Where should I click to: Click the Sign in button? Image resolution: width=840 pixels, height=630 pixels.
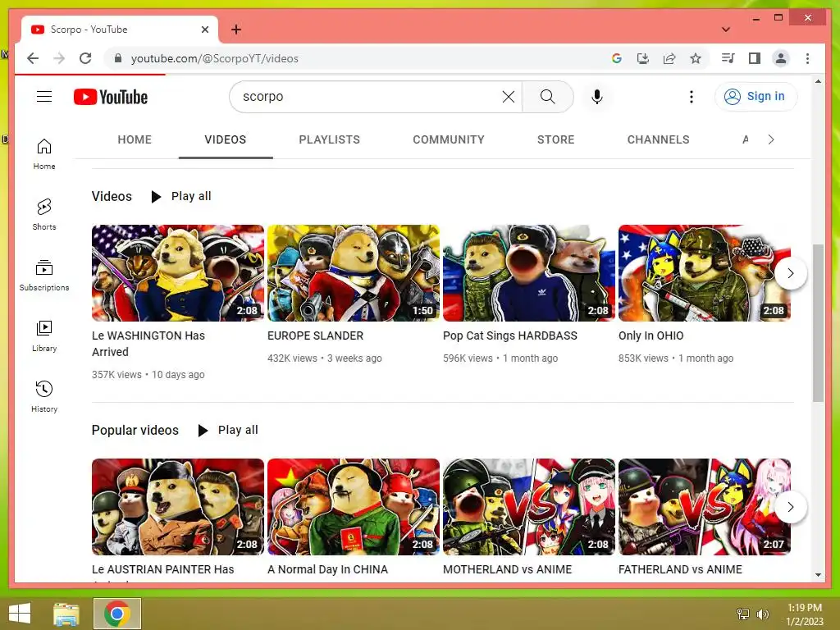[x=756, y=97]
